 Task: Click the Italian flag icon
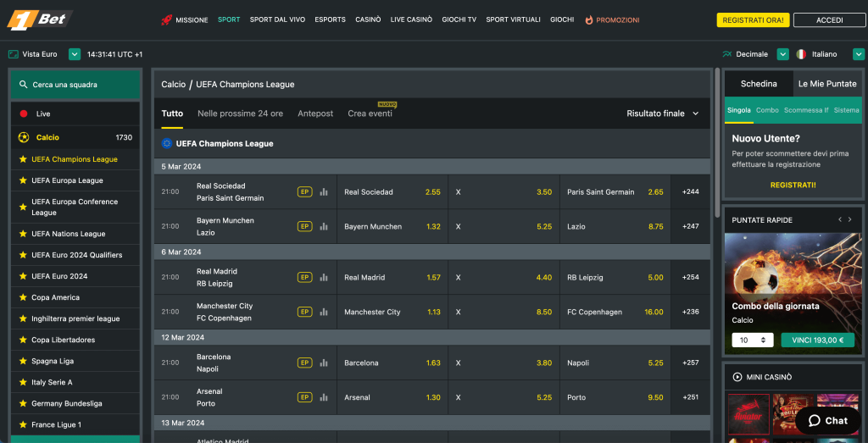pyautogui.click(x=800, y=54)
